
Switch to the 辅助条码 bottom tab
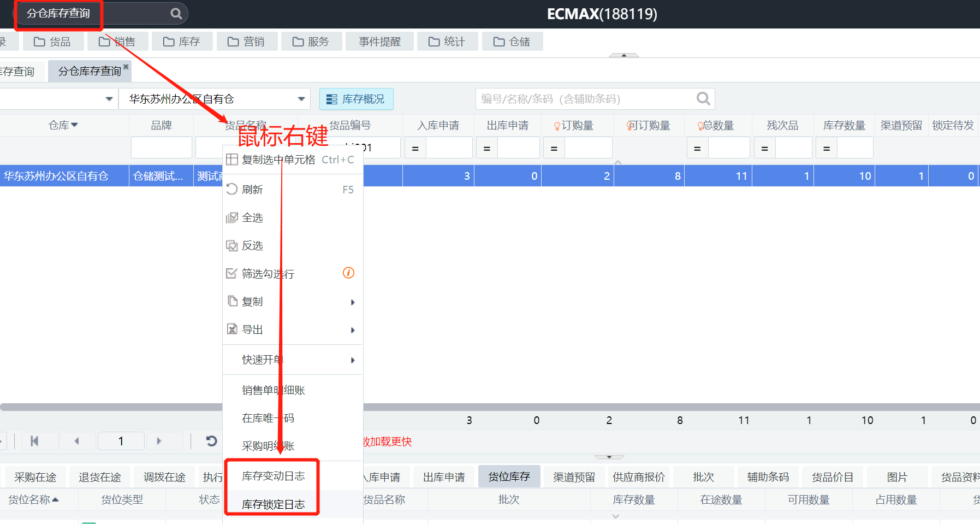(x=768, y=477)
